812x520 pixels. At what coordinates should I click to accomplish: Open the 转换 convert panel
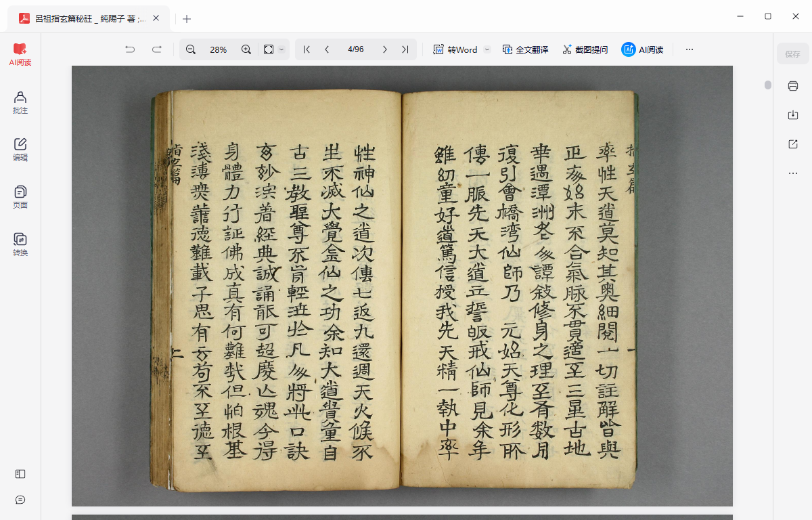point(20,244)
